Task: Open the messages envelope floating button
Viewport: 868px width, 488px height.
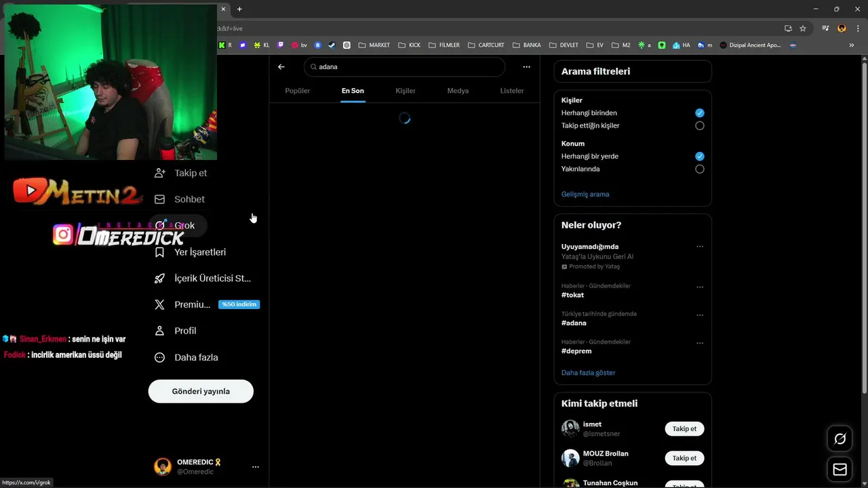Action: tap(840, 470)
